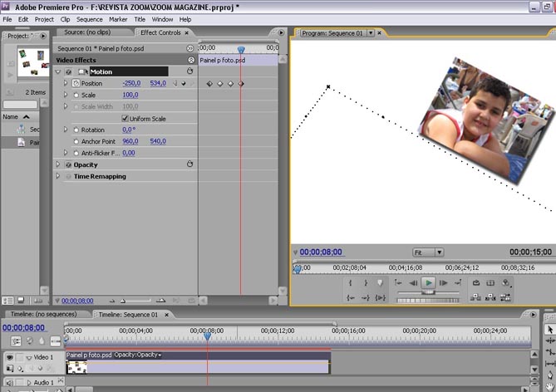Click the Scale value 100,0
The image size is (556, 392).
pos(130,96)
